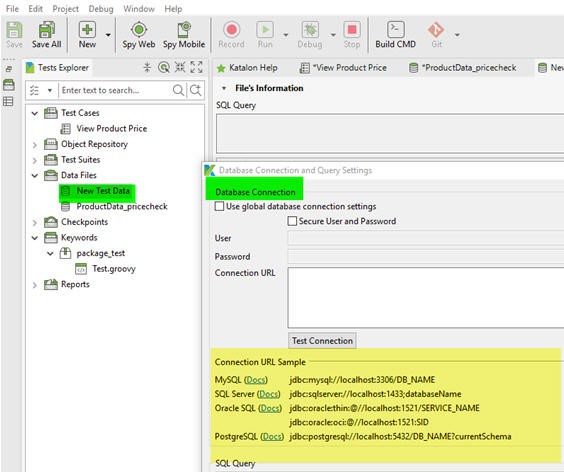Click the maximize corners icon in Tests Explorer
The width and height of the screenshot is (564, 472).
tap(196, 67)
